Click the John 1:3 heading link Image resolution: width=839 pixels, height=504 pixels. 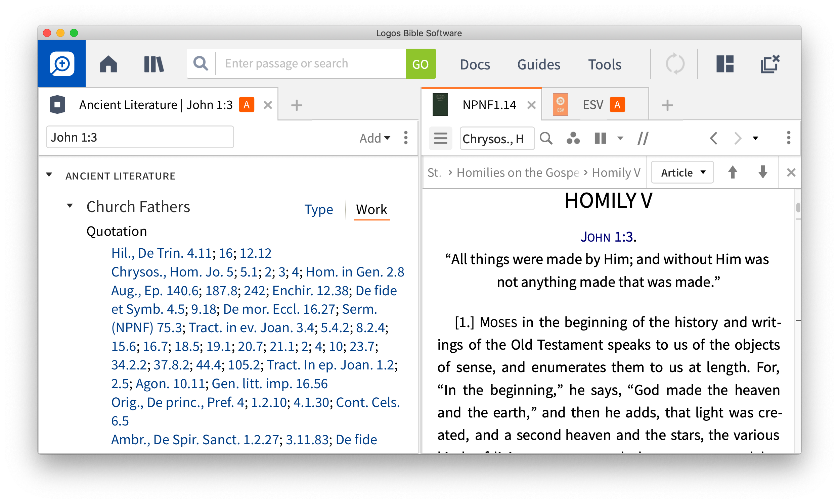(x=607, y=236)
